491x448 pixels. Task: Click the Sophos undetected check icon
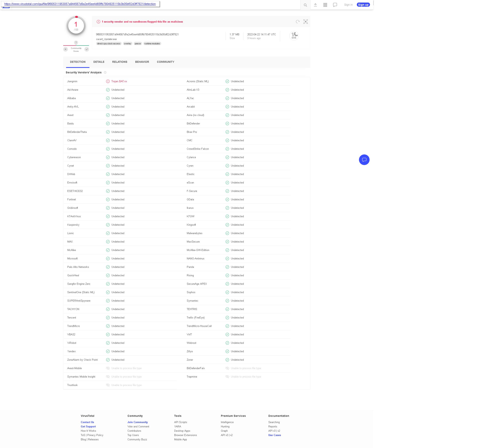pyautogui.click(x=227, y=292)
